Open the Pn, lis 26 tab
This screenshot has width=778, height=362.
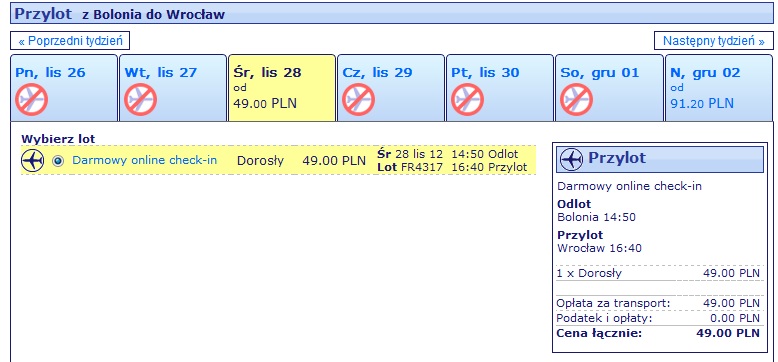(x=64, y=88)
